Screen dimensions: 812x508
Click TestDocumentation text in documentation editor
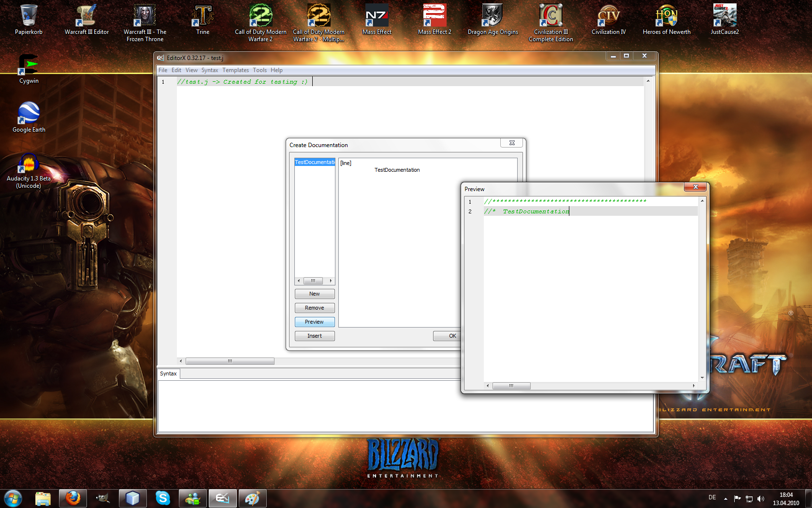click(x=397, y=170)
